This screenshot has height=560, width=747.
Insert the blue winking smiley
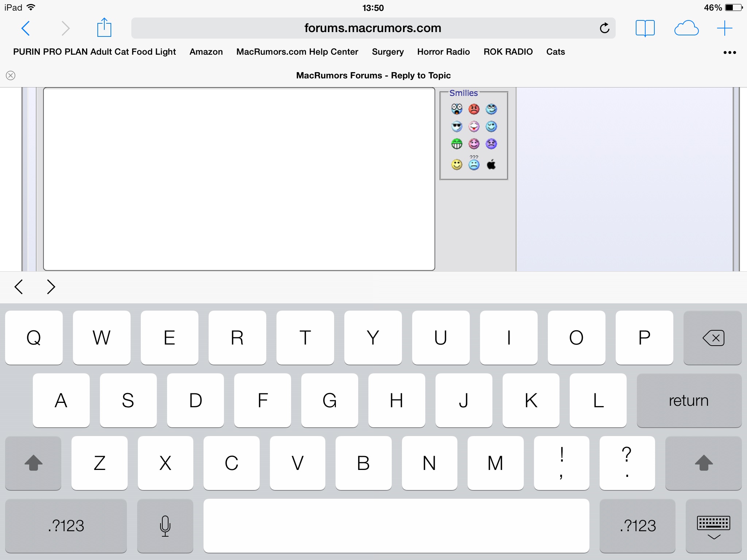[491, 127]
